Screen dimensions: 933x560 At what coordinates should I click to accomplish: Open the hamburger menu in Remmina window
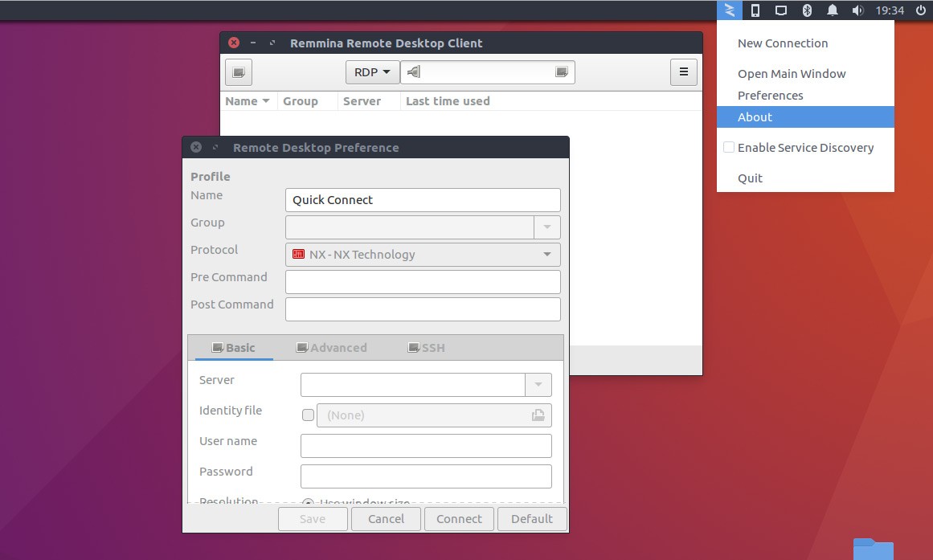pos(684,72)
